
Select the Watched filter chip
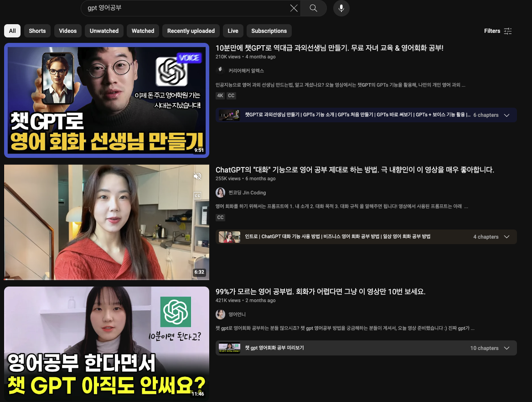tap(143, 31)
